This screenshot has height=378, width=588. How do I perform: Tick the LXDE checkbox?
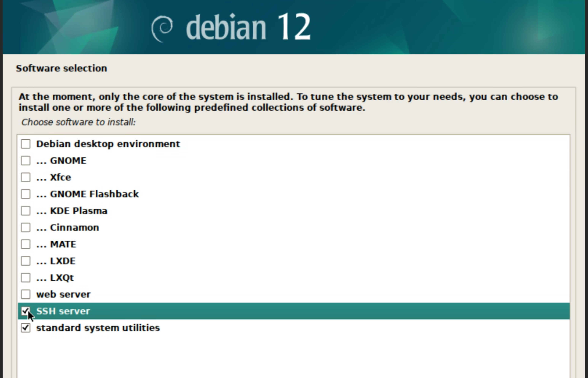(x=25, y=261)
